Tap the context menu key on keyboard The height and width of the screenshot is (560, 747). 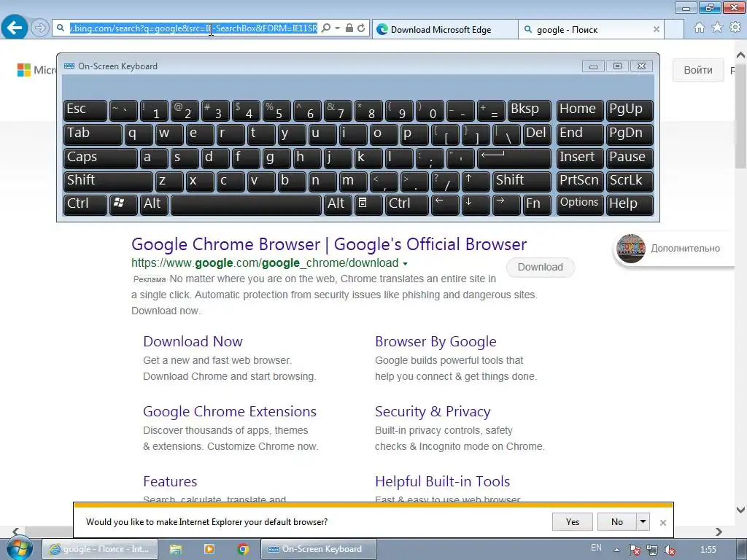click(368, 205)
